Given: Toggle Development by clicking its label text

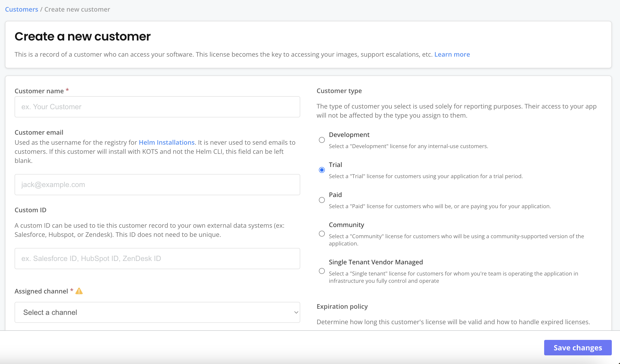Looking at the screenshot, I should tap(349, 134).
